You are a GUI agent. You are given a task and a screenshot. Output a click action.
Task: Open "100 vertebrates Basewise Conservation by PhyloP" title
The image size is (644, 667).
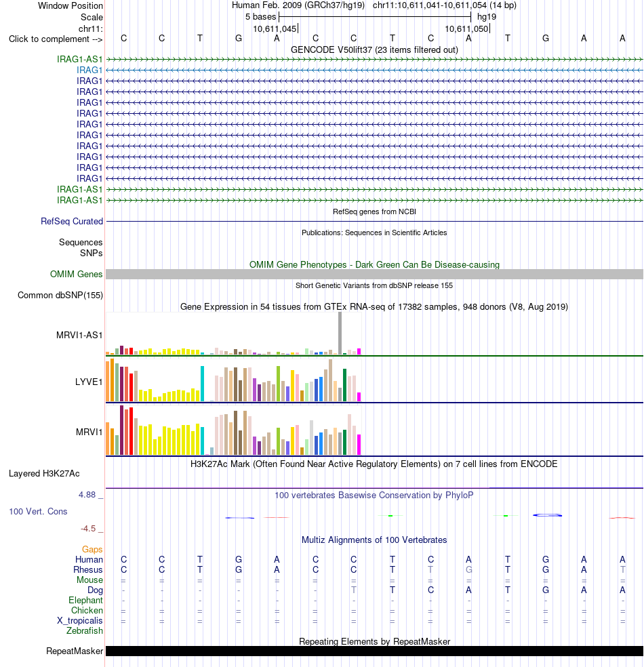pos(374,495)
